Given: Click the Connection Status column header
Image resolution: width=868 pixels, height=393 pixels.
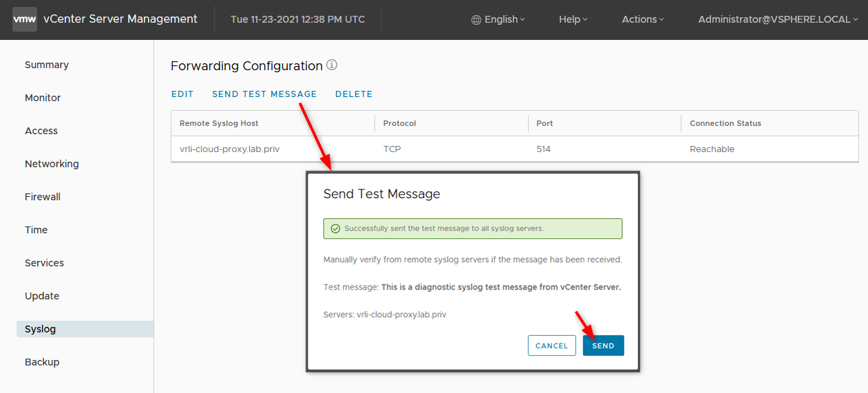Looking at the screenshot, I should coord(726,123).
